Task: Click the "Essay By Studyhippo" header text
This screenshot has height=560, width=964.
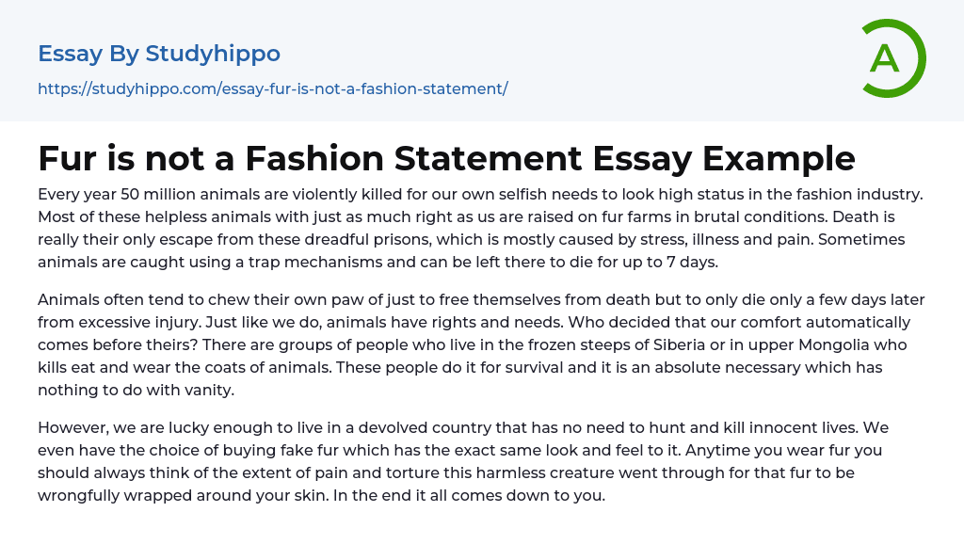Action: coord(159,54)
